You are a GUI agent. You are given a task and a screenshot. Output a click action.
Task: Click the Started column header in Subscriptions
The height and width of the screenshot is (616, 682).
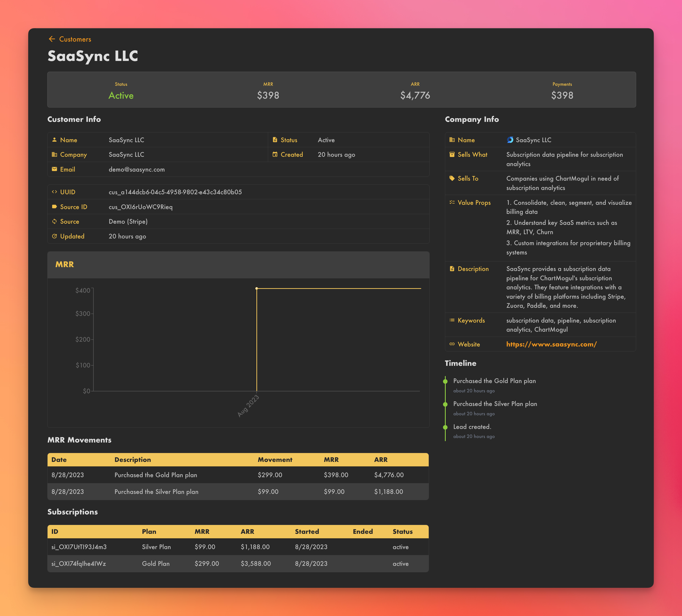[x=307, y=532]
